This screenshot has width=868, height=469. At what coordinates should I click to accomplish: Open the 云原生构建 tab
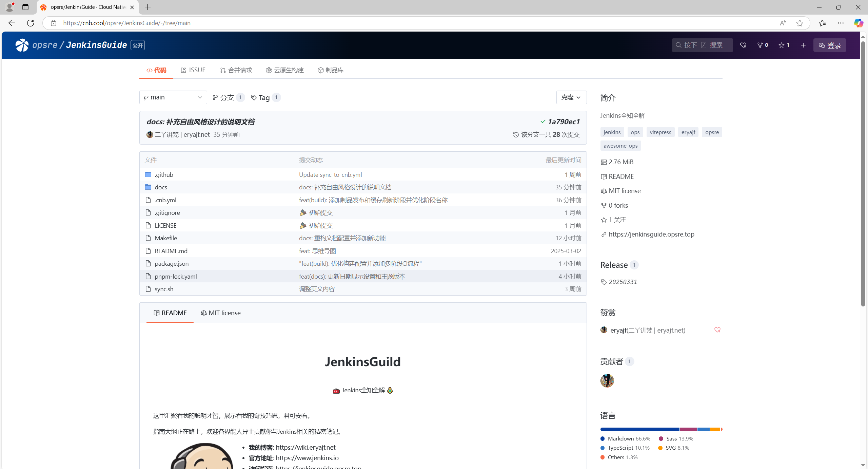(x=285, y=70)
